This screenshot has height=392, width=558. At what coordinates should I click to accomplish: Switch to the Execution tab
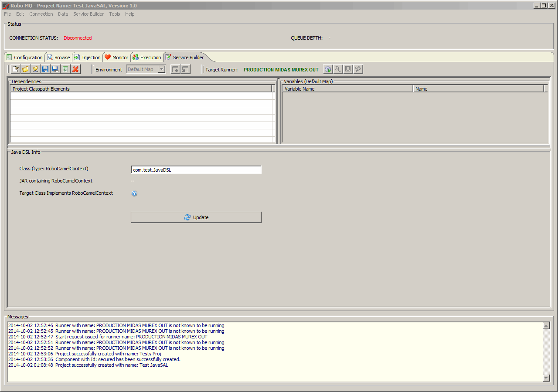[147, 57]
